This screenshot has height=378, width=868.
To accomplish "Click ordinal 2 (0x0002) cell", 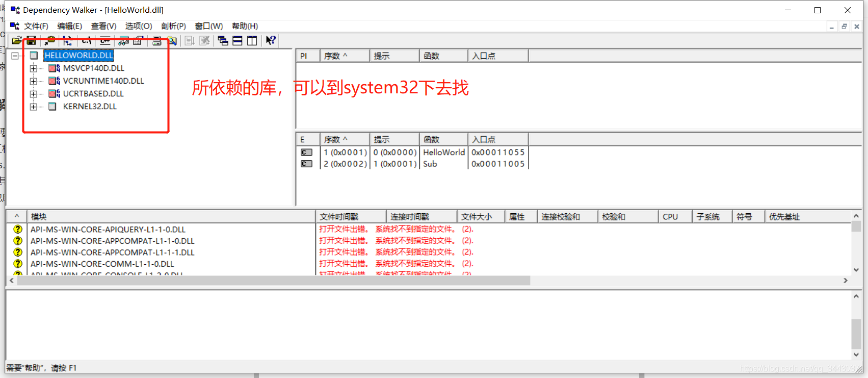I will pos(345,164).
